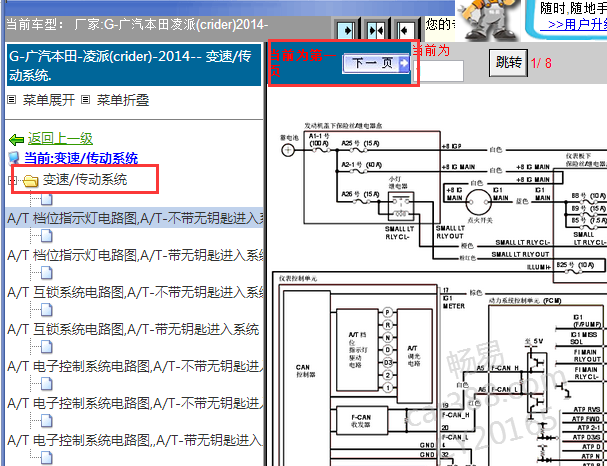Open 当前:变速/传动系统 link

[81, 158]
